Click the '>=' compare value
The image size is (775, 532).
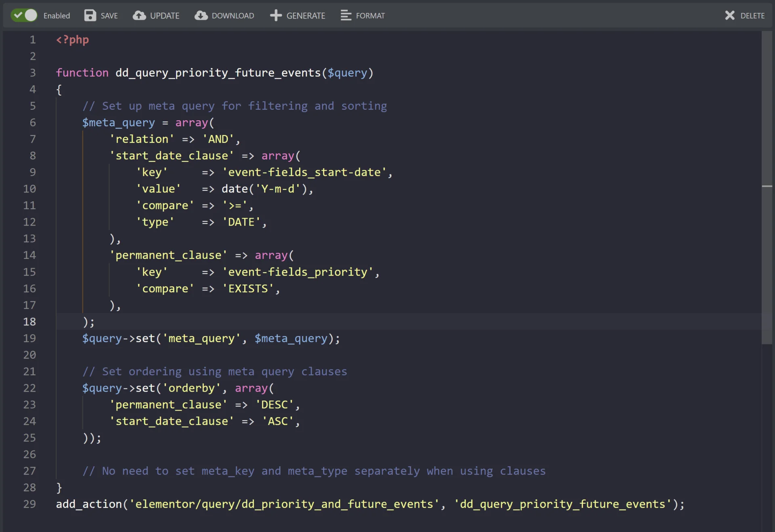[235, 205]
